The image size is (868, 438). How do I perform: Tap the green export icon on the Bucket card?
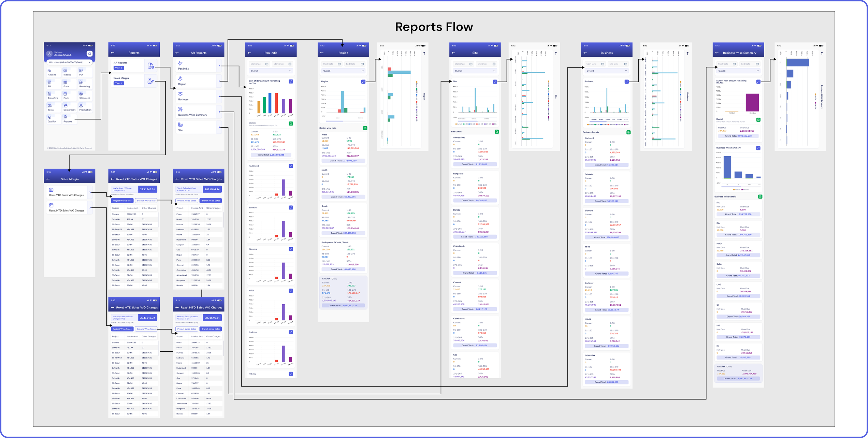point(291,124)
